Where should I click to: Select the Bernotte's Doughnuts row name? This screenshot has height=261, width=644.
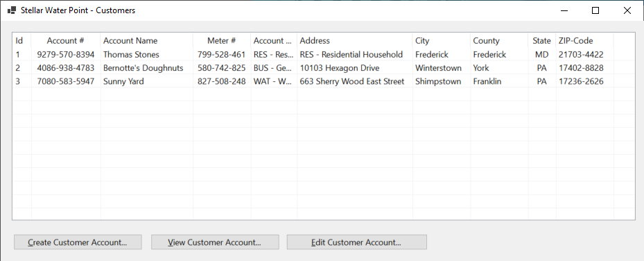coord(143,68)
